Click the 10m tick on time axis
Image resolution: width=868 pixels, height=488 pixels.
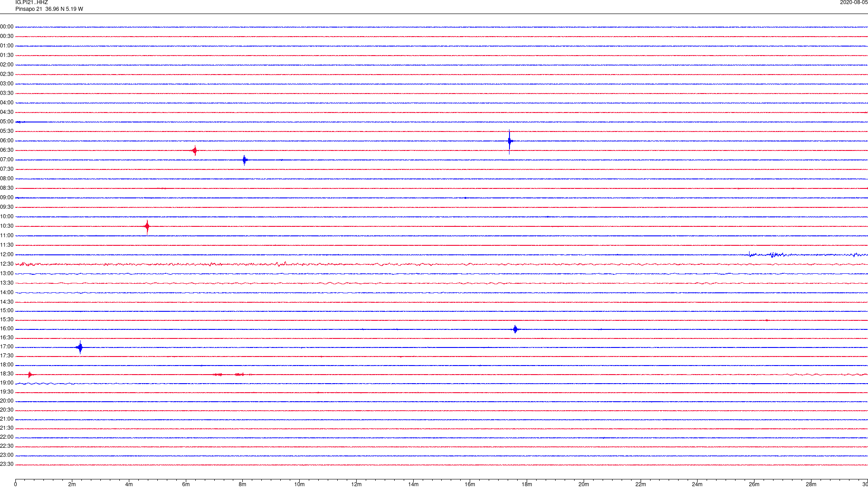tap(300, 484)
